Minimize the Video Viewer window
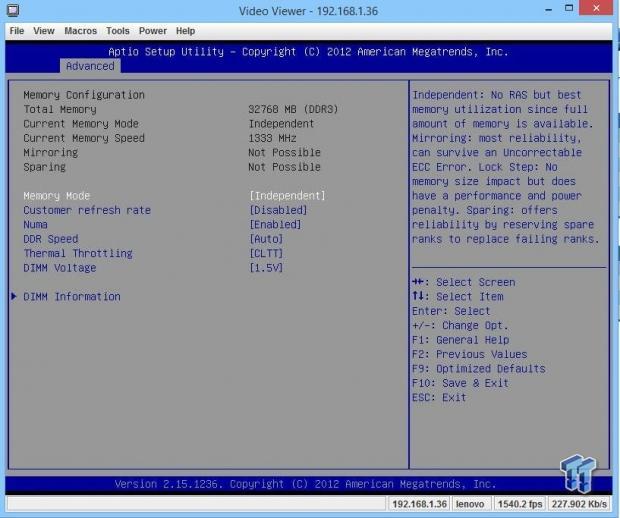This screenshot has width=620, height=518. tap(548, 9)
